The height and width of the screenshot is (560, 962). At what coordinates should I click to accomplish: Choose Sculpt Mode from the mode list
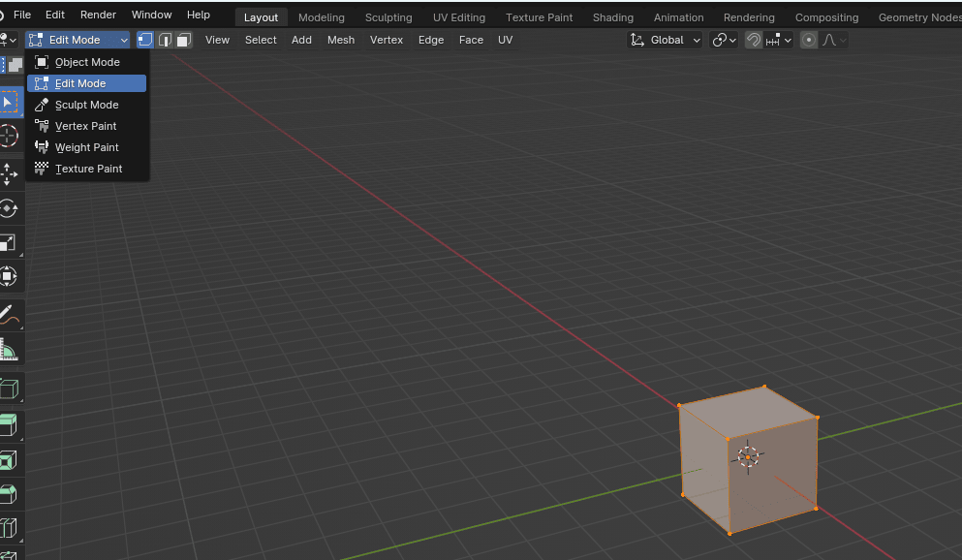(86, 105)
